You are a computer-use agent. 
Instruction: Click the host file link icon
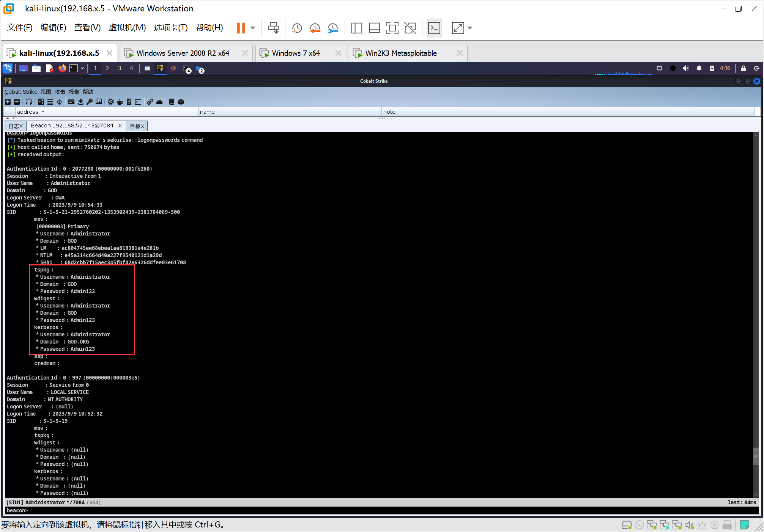[x=150, y=102]
